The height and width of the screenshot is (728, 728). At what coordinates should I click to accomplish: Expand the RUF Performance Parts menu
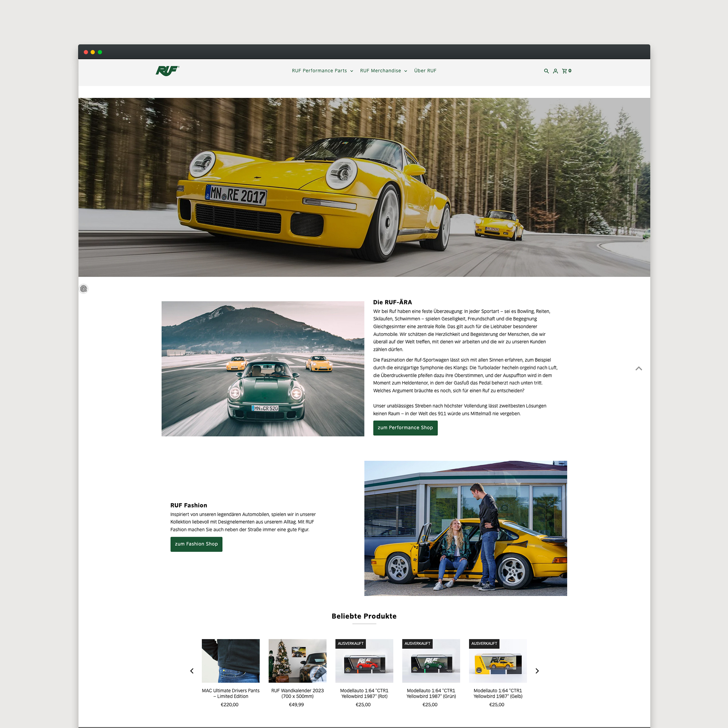[x=323, y=71]
